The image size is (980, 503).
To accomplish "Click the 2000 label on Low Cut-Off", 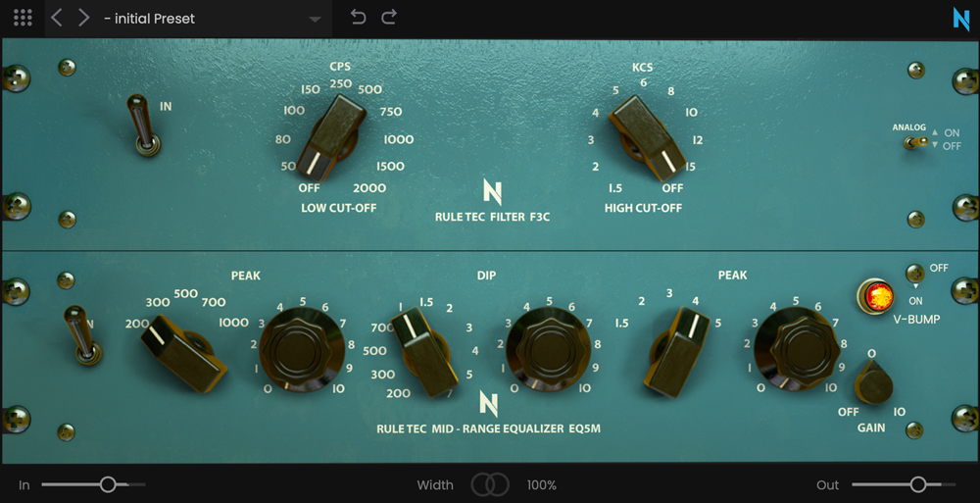I will [x=369, y=187].
